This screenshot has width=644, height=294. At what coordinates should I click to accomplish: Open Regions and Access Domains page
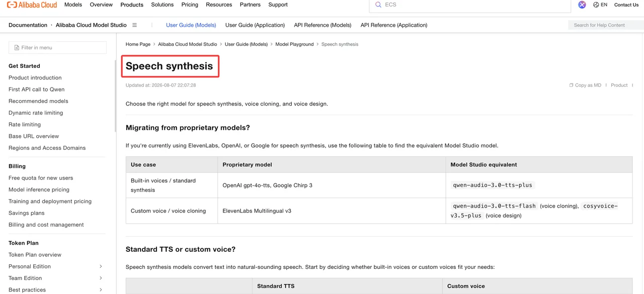[x=47, y=148]
